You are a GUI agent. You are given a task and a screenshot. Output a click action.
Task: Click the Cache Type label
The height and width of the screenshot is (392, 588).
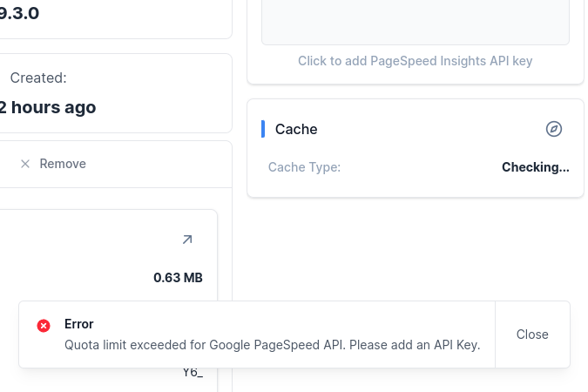[304, 167]
